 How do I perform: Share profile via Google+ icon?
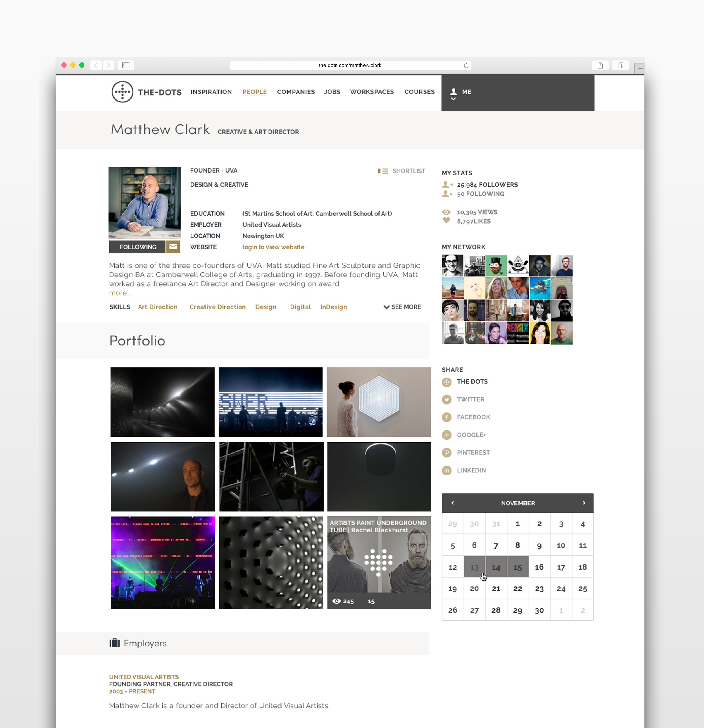tap(447, 435)
